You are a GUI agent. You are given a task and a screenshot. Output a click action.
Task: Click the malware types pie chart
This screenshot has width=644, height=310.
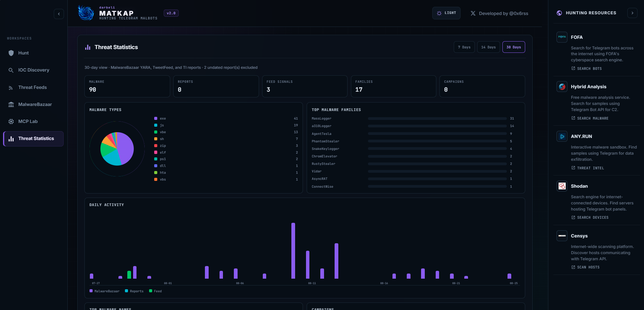(117, 149)
